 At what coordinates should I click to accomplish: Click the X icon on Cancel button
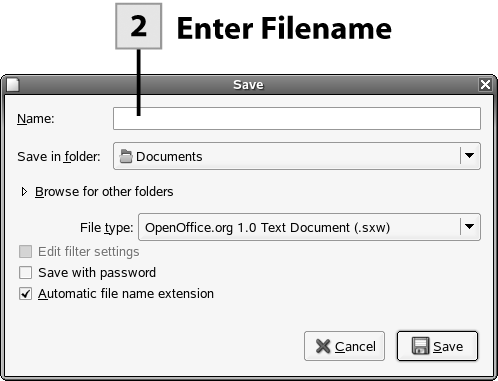point(323,346)
